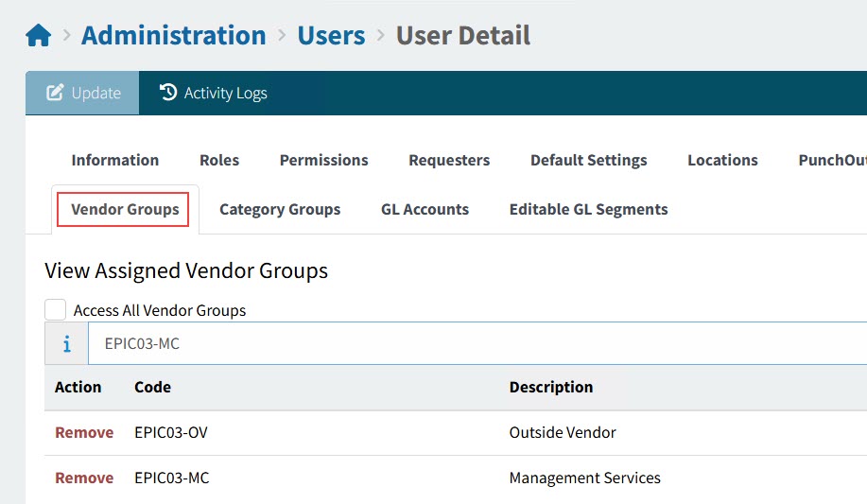This screenshot has height=504, width=867.
Task: Navigate to Users breadcrumb link
Action: tap(331, 36)
